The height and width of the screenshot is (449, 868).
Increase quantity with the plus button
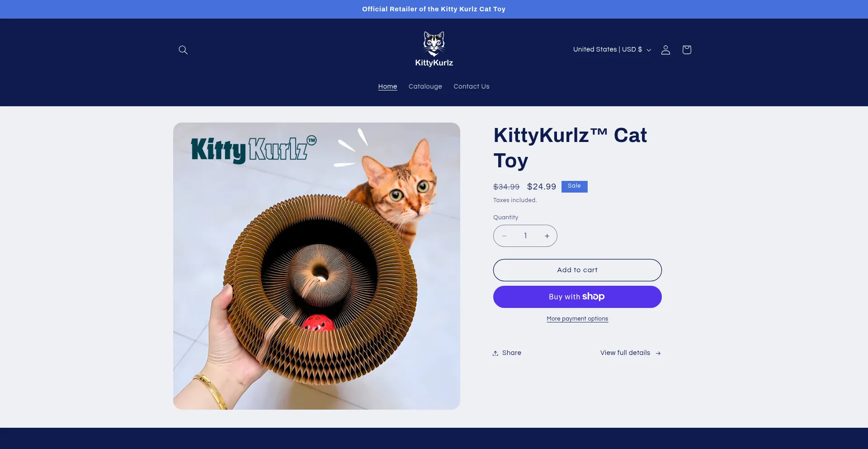pos(547,236)
